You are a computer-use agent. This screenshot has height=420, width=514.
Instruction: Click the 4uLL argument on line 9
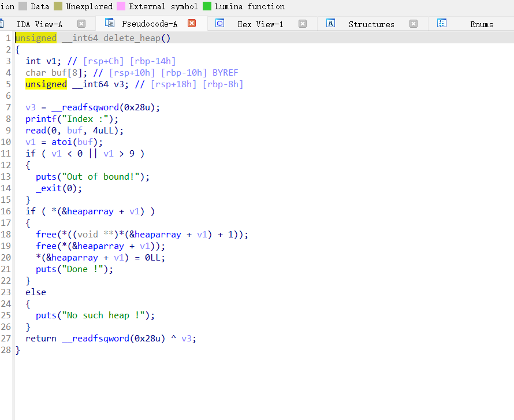[x=103, y=131]
